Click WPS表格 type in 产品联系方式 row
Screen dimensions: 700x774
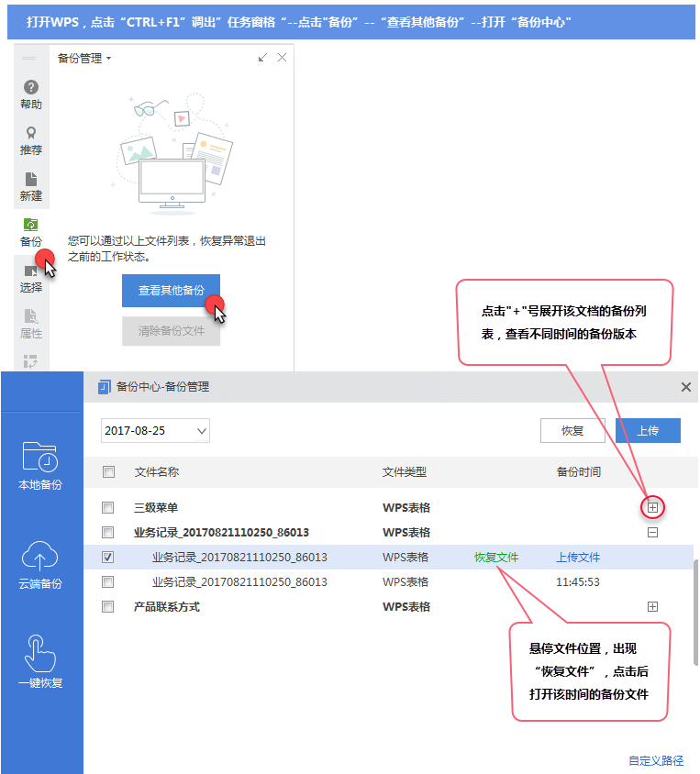pos(406,607)
